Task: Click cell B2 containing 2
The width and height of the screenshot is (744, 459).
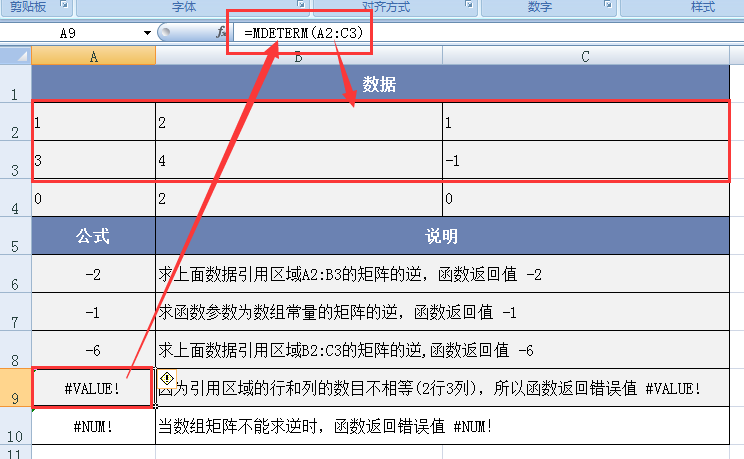Action: click(x=299, y=122)
